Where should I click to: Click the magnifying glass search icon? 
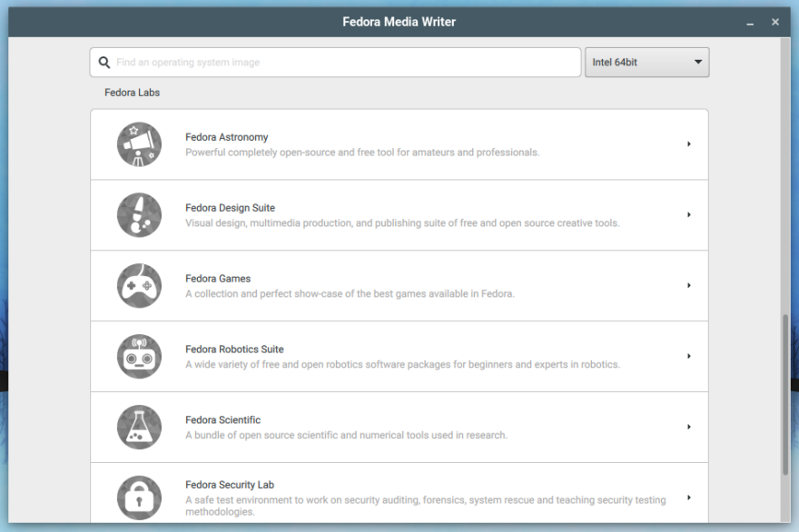point(104,62)
